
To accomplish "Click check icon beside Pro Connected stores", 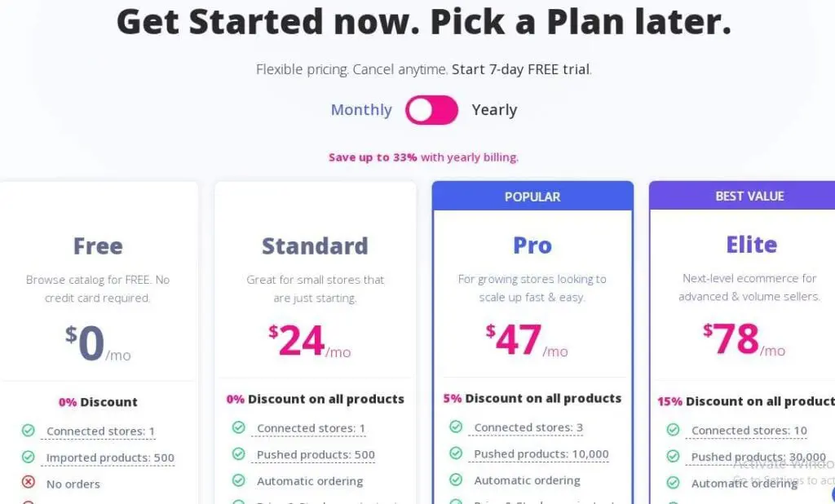I will click(456, 427).
